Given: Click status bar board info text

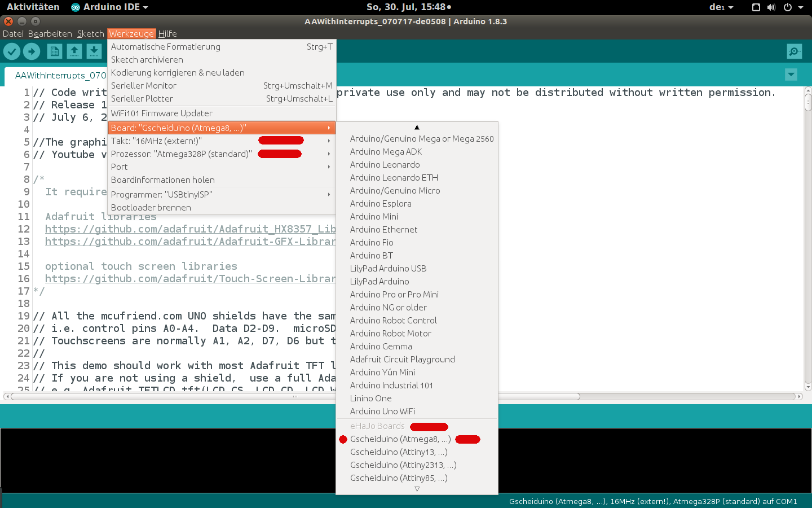Looking at the screenshot, I should pyautogui.click(x=653, y=501).
